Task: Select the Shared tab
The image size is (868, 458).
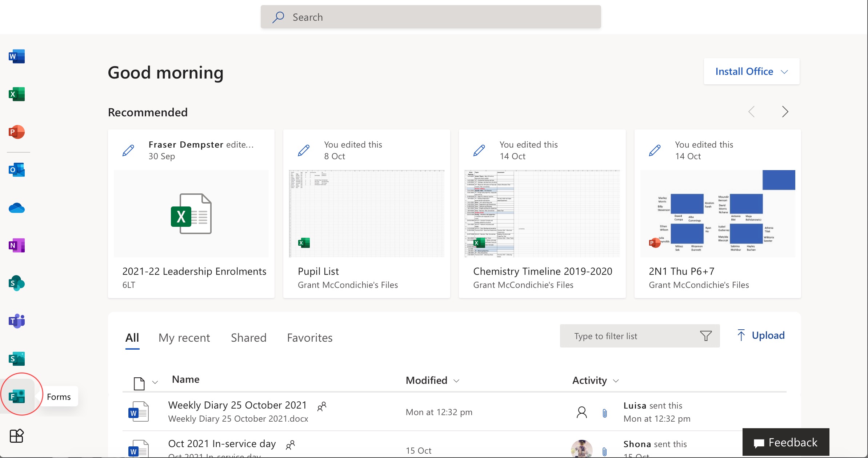Action: (249, 338)
